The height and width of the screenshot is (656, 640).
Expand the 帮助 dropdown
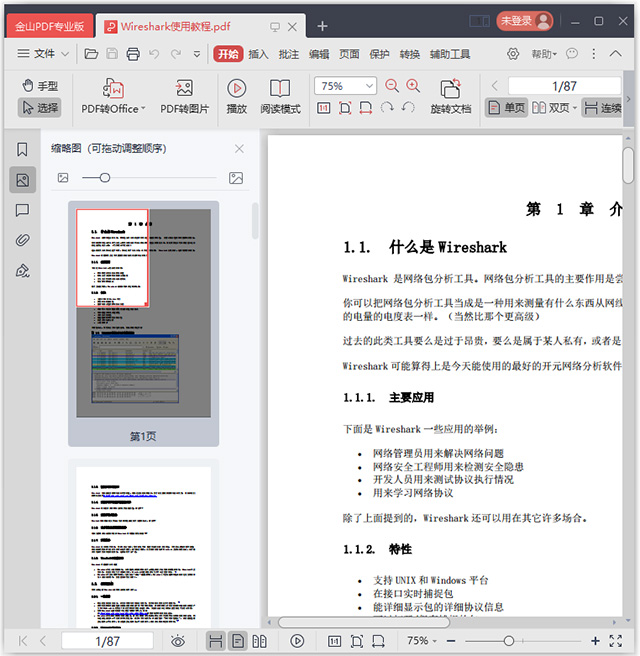(x=544, y=54)
